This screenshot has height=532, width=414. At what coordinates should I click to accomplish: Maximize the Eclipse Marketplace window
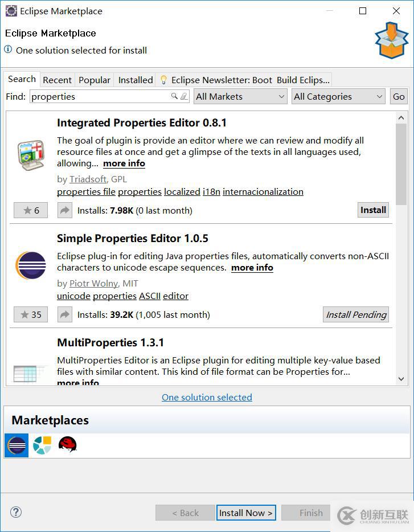363,11
